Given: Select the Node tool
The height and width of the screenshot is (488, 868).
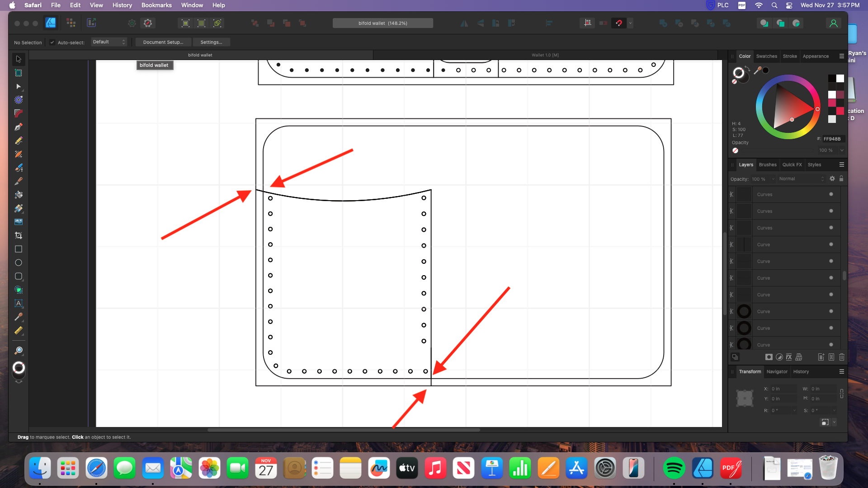Looking at the screenshot, I should (x=19, y=86).
